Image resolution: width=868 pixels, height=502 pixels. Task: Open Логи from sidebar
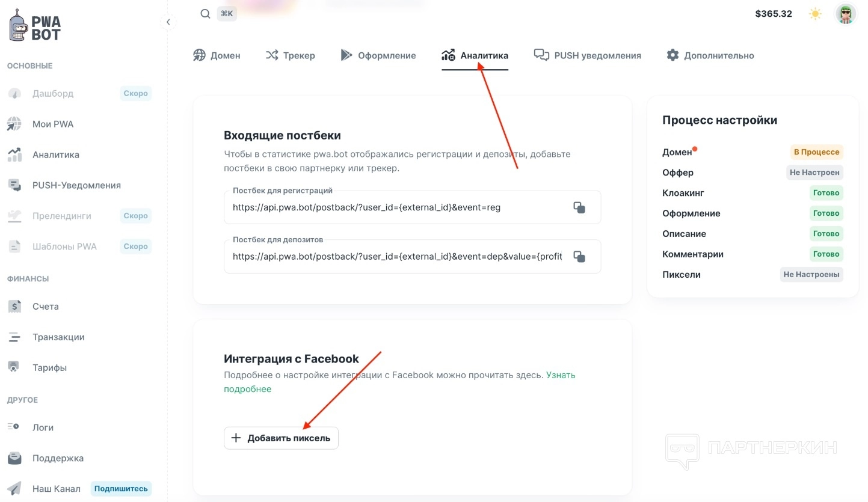pyautogui.click(x=43, y=428)
